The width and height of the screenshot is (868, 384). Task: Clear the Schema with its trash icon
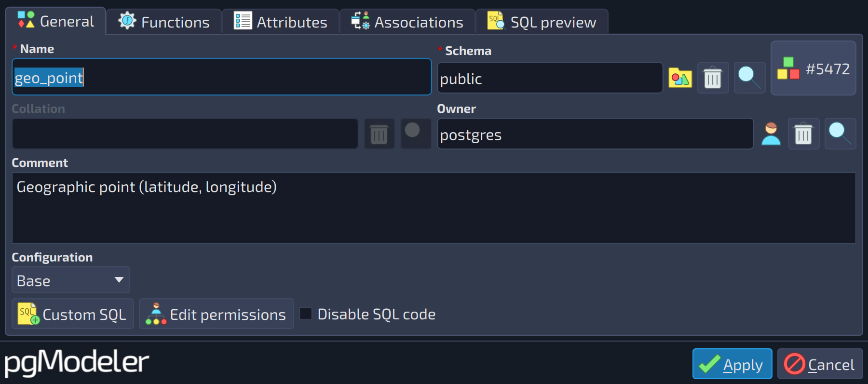pyautogui.click(x=713, y=78)
